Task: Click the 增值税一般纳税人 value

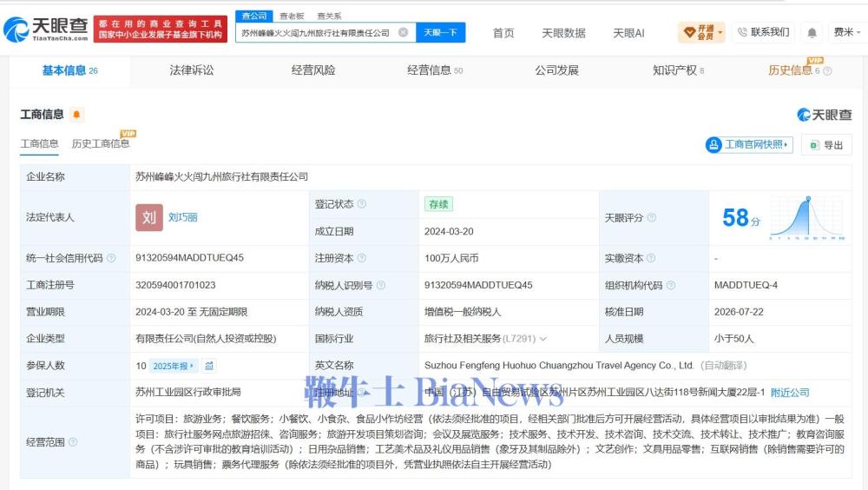Action: [463, 312]
